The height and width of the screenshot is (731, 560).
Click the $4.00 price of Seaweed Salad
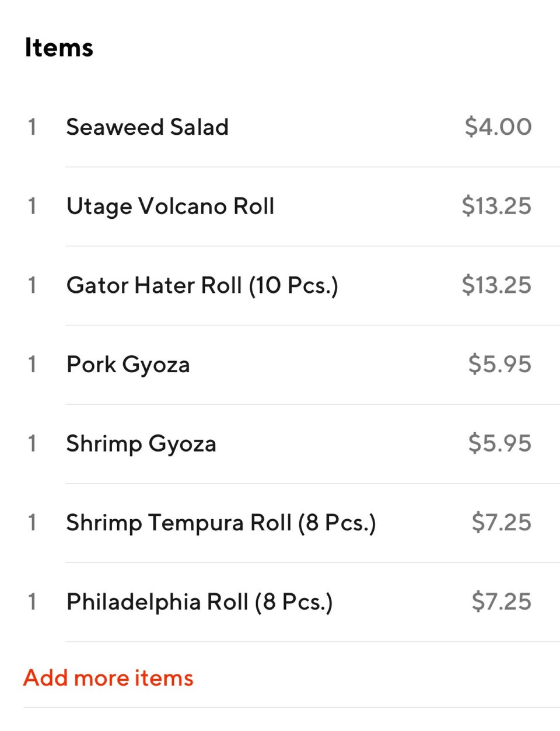498,127
